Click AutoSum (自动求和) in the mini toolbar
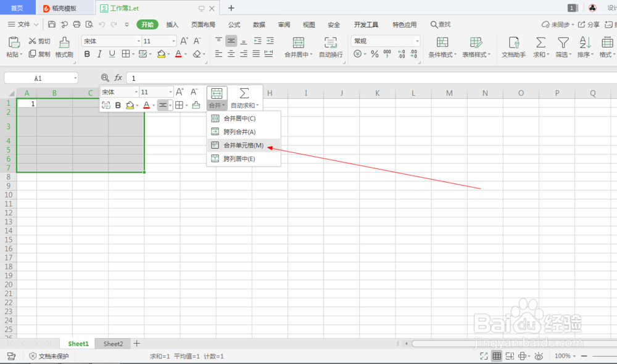 [x=244, y=98]
